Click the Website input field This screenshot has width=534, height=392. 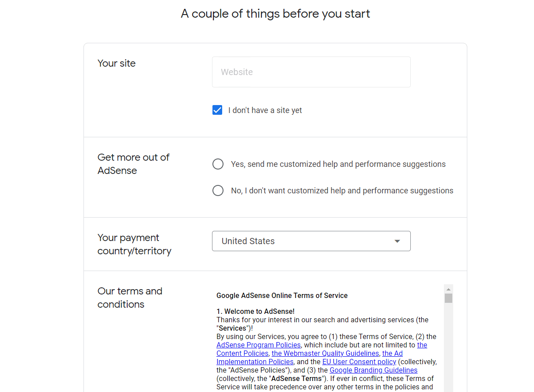click(x=311, y=72)
